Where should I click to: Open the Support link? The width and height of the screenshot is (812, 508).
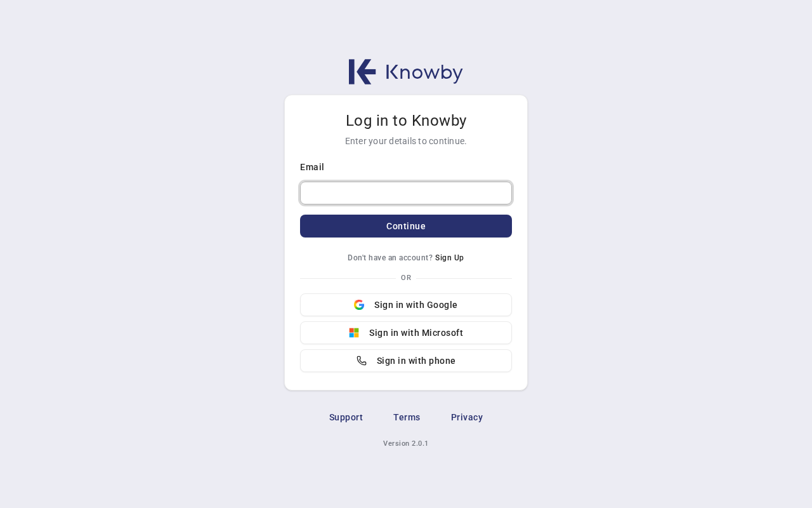346,417
